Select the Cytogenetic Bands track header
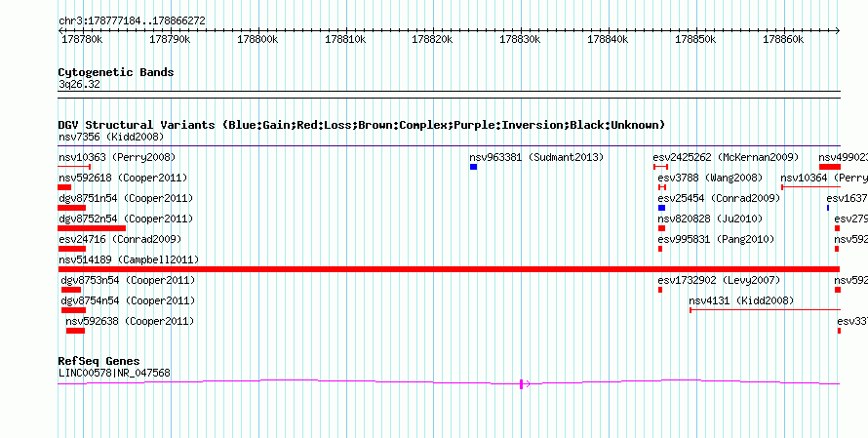This screenshot has height=438, width=868. [116, 72]
